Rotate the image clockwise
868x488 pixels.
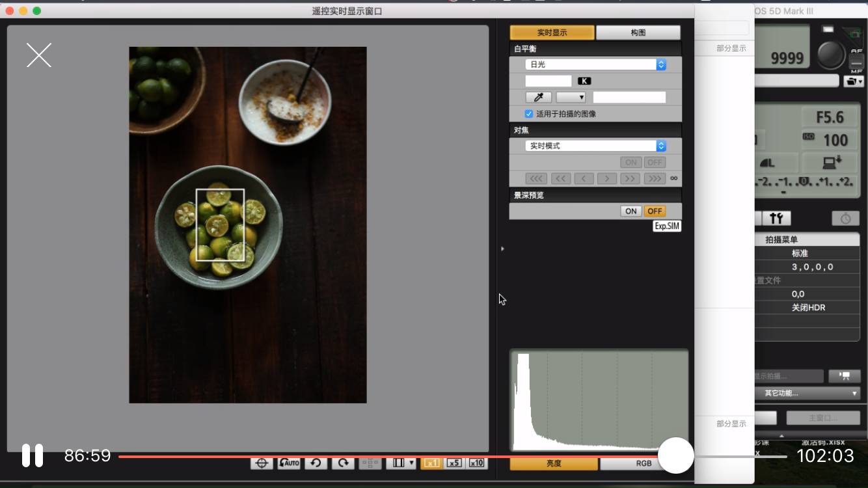click(342, 463)
